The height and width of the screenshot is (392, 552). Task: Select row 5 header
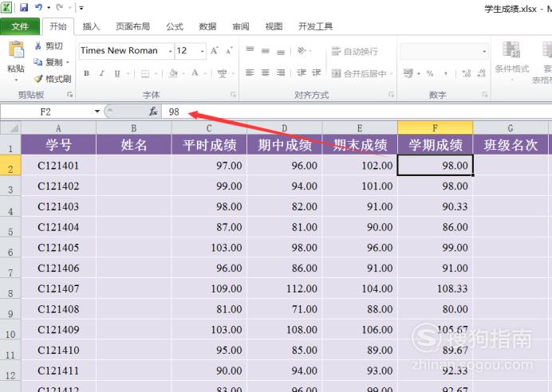pyautogui.click(x=10, y=228)
